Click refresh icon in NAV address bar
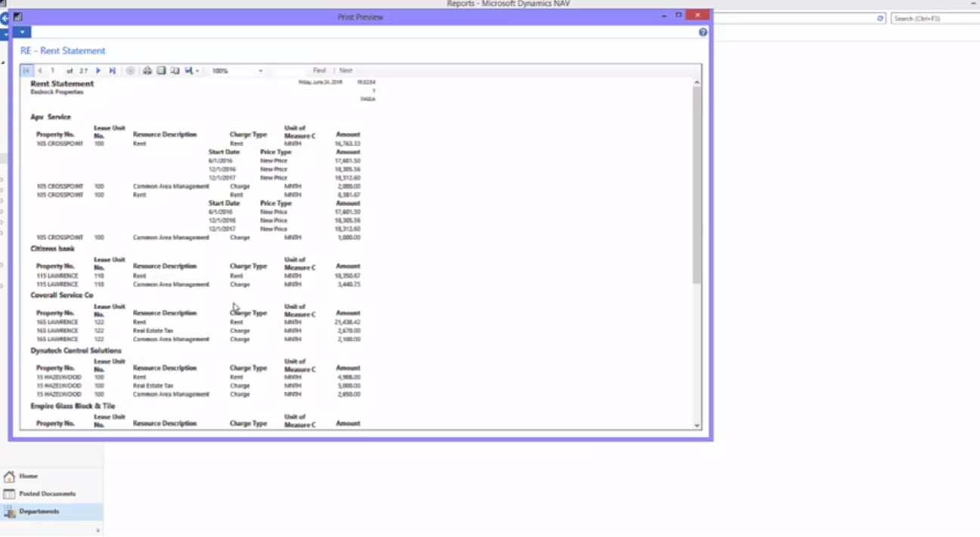The height and width of the screenshot is (537, 980). click(x=880, y=18)
